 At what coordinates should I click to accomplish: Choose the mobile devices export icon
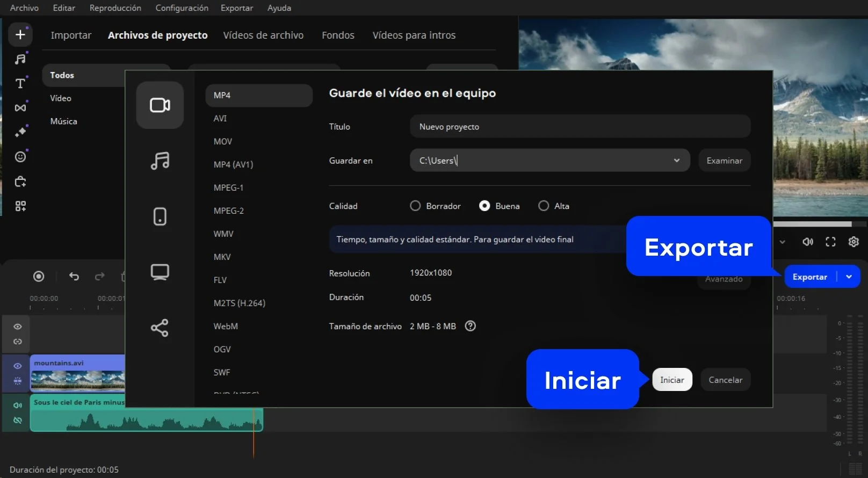tap(160, 216)
